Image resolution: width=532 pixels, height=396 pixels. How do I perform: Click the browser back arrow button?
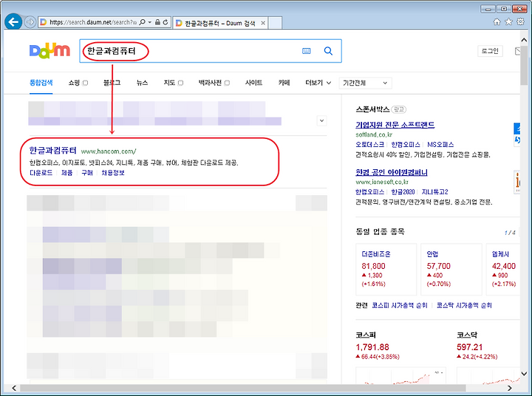pos(13,22)
